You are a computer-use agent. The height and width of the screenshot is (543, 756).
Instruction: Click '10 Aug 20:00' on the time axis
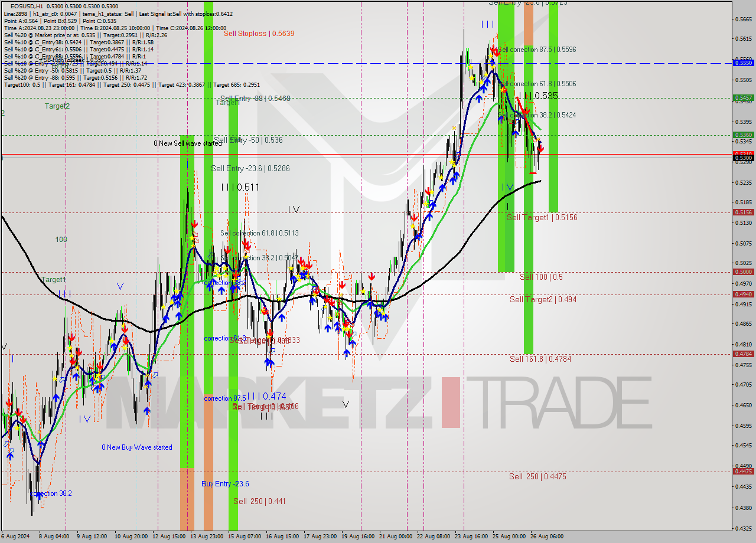[131, 537]
